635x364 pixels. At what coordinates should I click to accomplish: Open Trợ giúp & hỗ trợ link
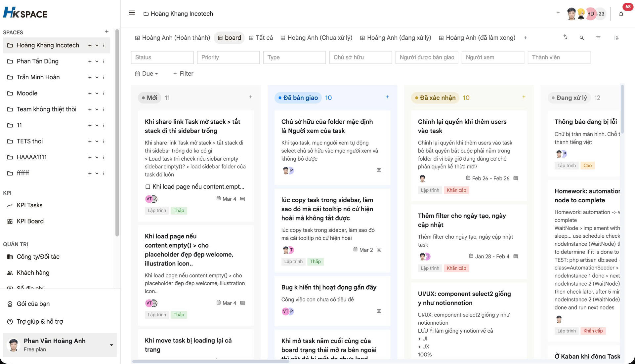point(40,321)
